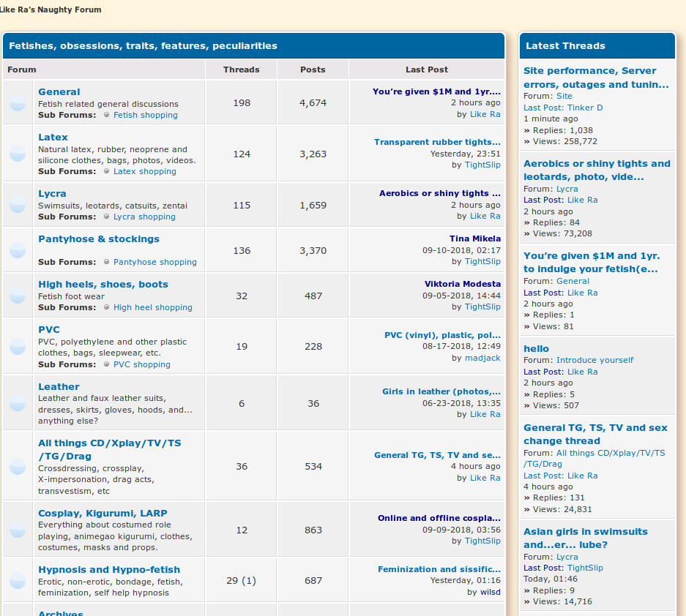
Task: Click the small icon before PVC shopping sub-forum
Action: pyautogui.click(x=107, y=364)
